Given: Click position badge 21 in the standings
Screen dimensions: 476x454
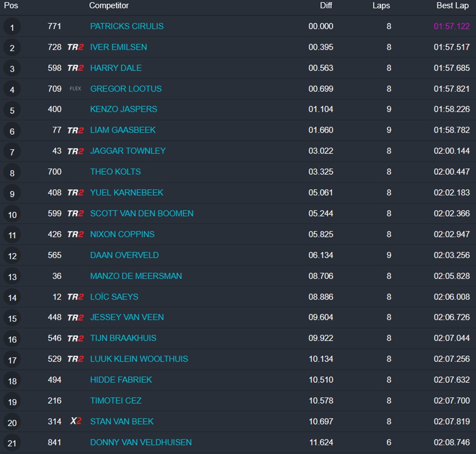Looking at the screenshot, I should (12, 443).
